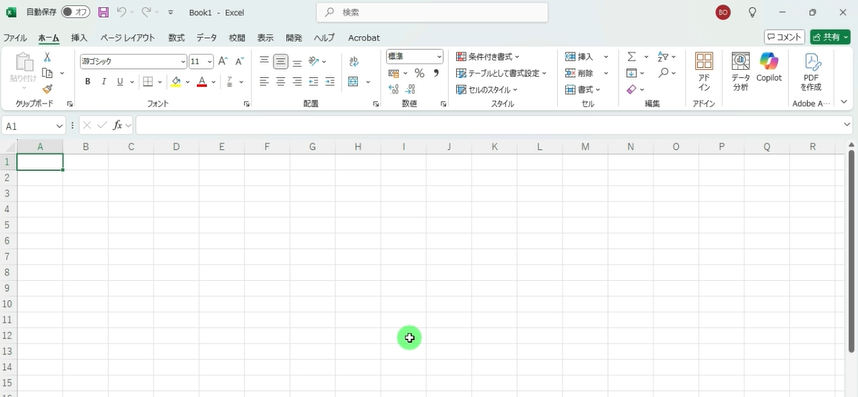Image resolution: width=858 pixels, height=397 pixels.
Task: Apply cell borders icon
Action: pos(148,81)
